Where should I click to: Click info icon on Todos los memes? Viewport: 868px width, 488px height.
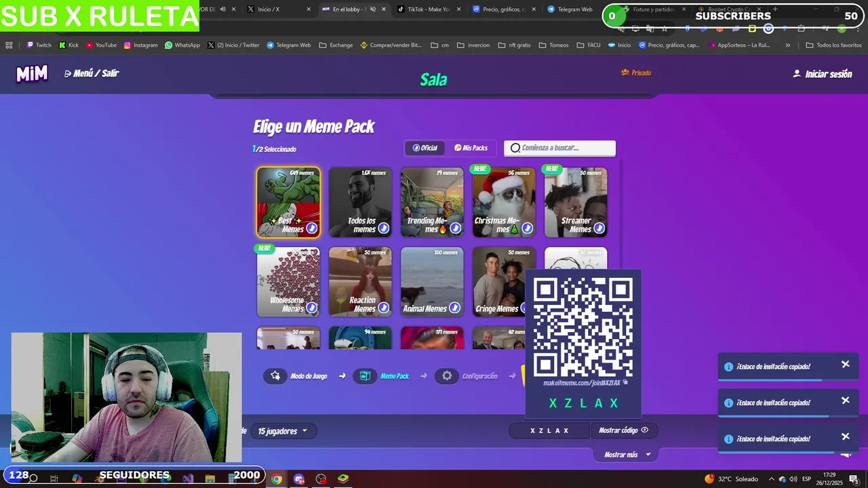(x=383, y=228)
